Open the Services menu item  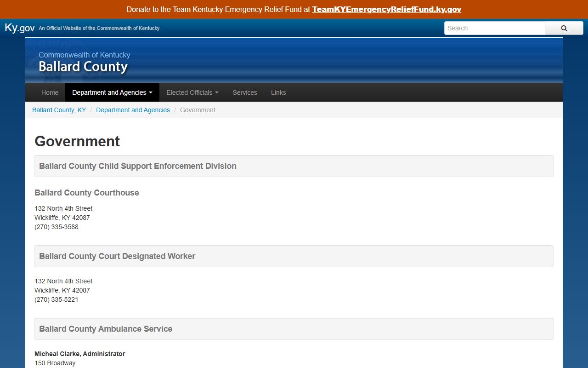click(245, 92)
